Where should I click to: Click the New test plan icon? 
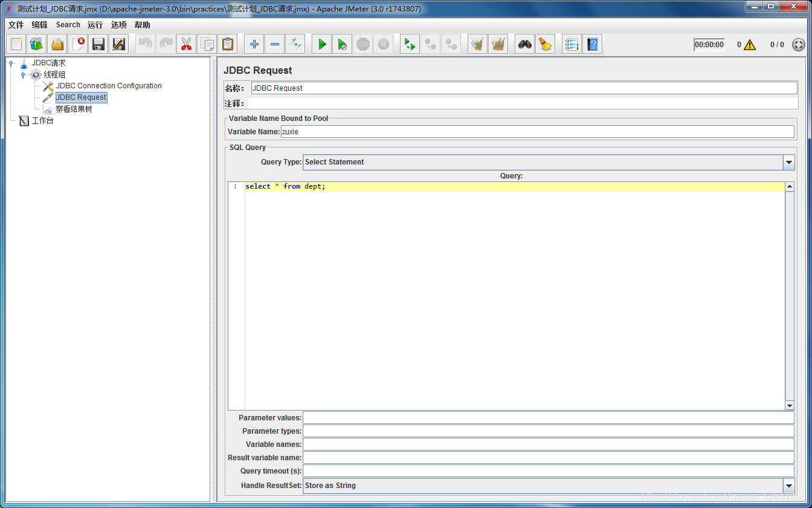17,44
